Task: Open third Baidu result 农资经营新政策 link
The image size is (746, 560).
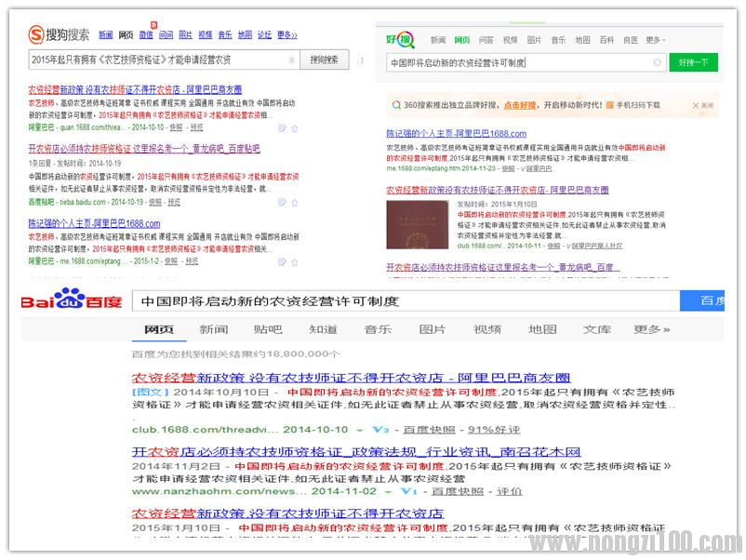Action: coord(287,513)
